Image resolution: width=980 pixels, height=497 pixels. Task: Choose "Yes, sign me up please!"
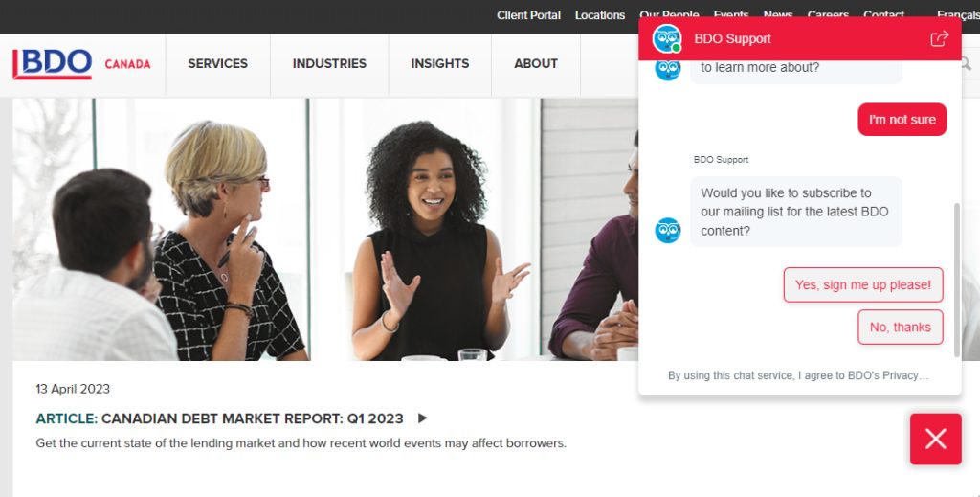[863, 285]
